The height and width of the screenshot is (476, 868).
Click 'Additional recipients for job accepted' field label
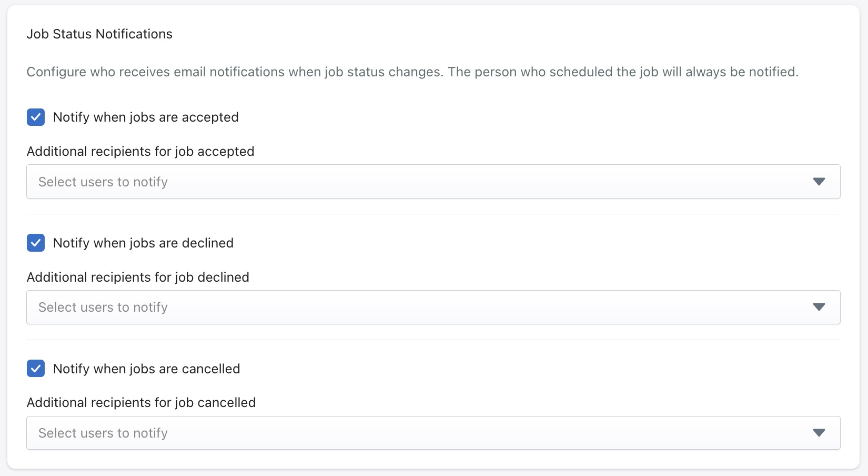[x=140, y=151]
